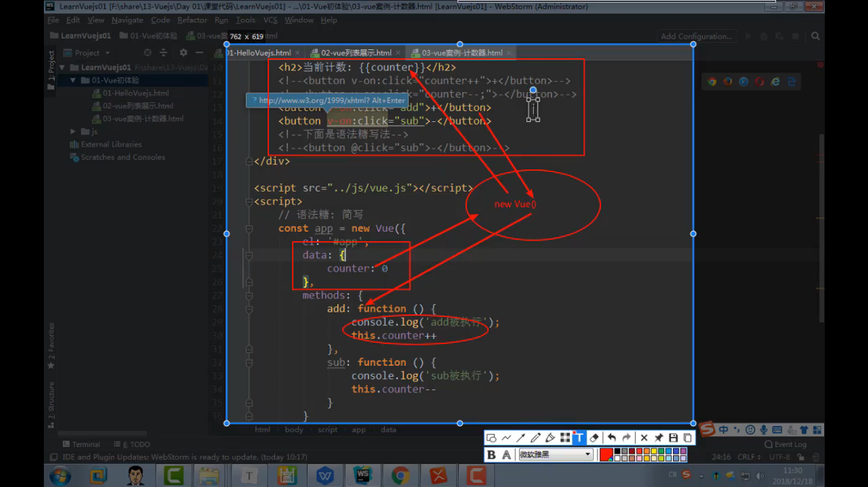
Task: Toggle bold text formatting
Action: coord(491,455)
